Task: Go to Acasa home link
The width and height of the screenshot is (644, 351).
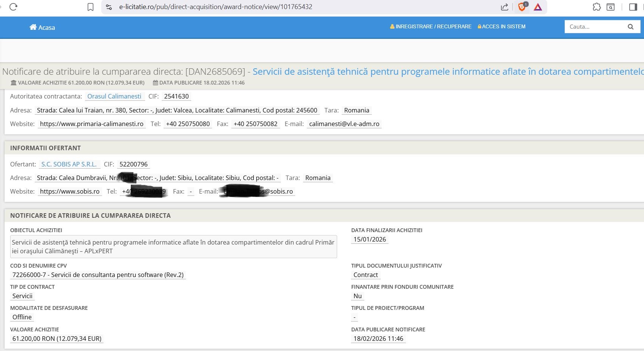Action: point(42,28)
